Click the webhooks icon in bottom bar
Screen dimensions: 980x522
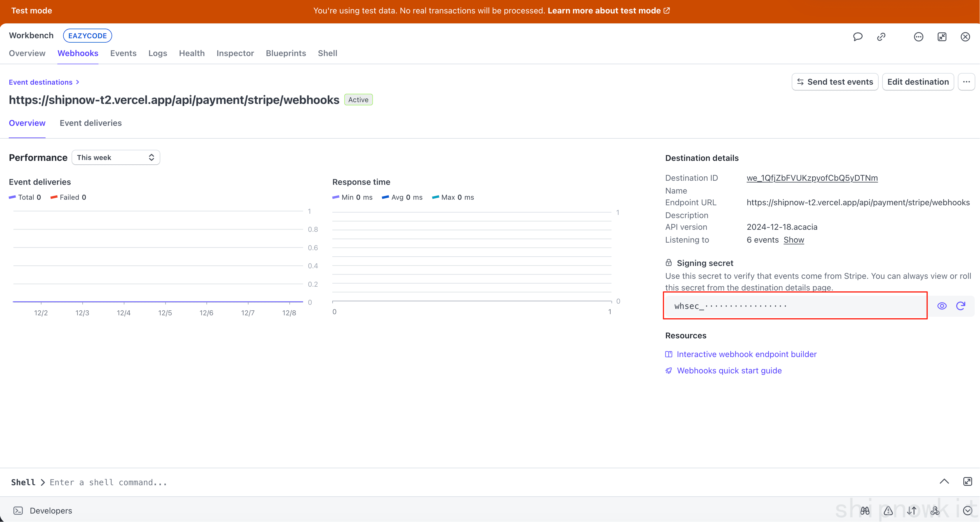pyautogui.click(x=935, y=511)
